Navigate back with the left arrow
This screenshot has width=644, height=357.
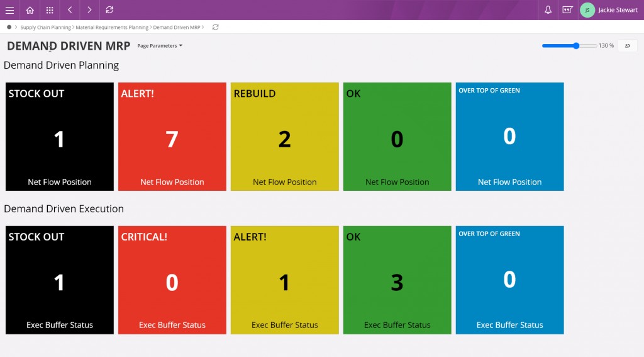[x=70, y=10]
